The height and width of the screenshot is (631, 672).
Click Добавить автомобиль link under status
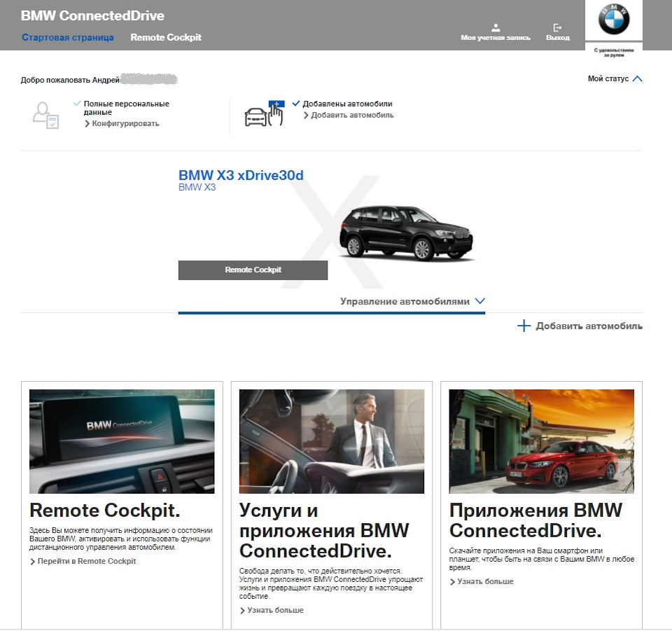click(x=352, y=115)
